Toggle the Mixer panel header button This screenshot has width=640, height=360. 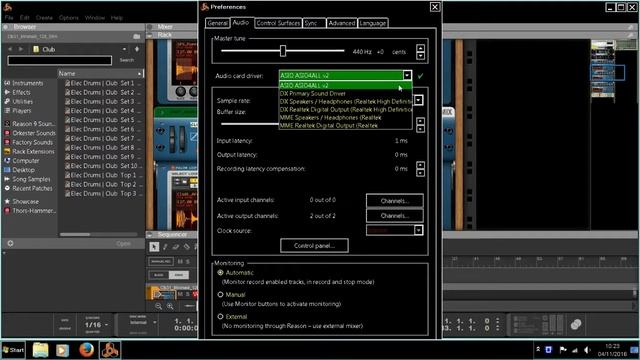pyautogui.click(x=150, y=27)
